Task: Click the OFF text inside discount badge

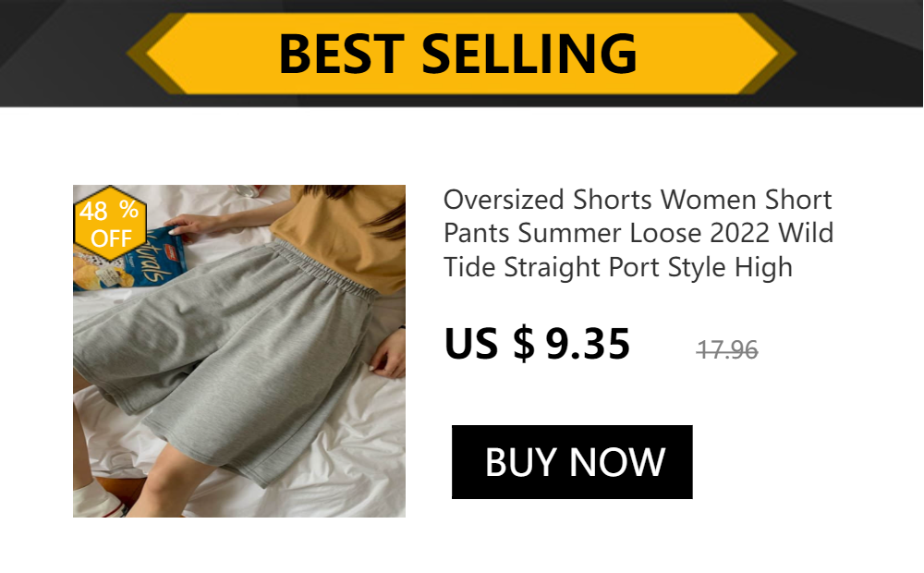Action: pyautogui.click(x=111, y=238)
